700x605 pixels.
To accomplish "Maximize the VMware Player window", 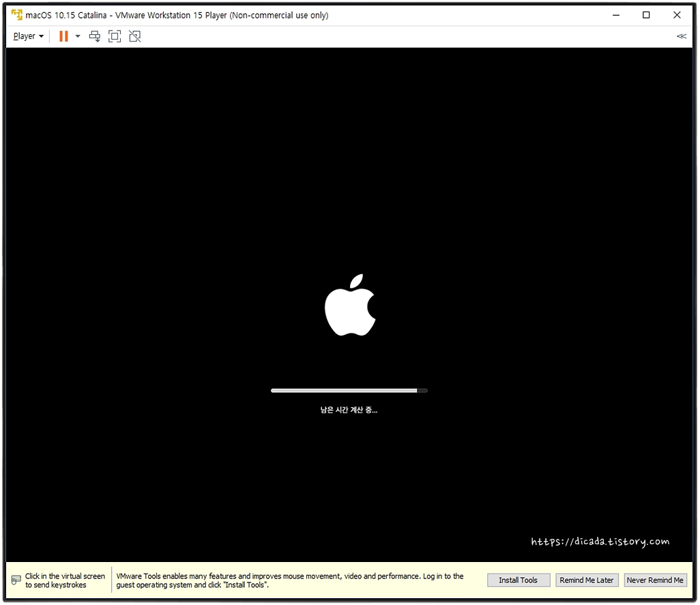I will 646,15.
